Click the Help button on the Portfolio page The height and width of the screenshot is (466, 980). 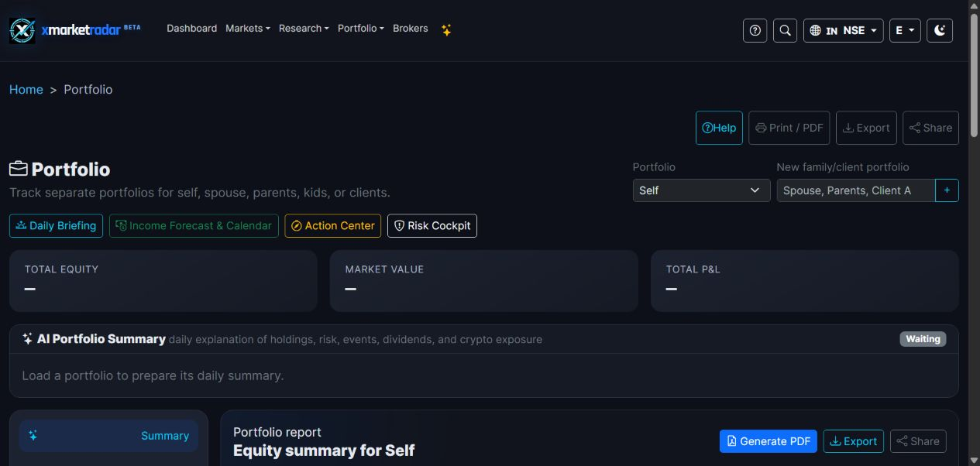click(719, 128)
